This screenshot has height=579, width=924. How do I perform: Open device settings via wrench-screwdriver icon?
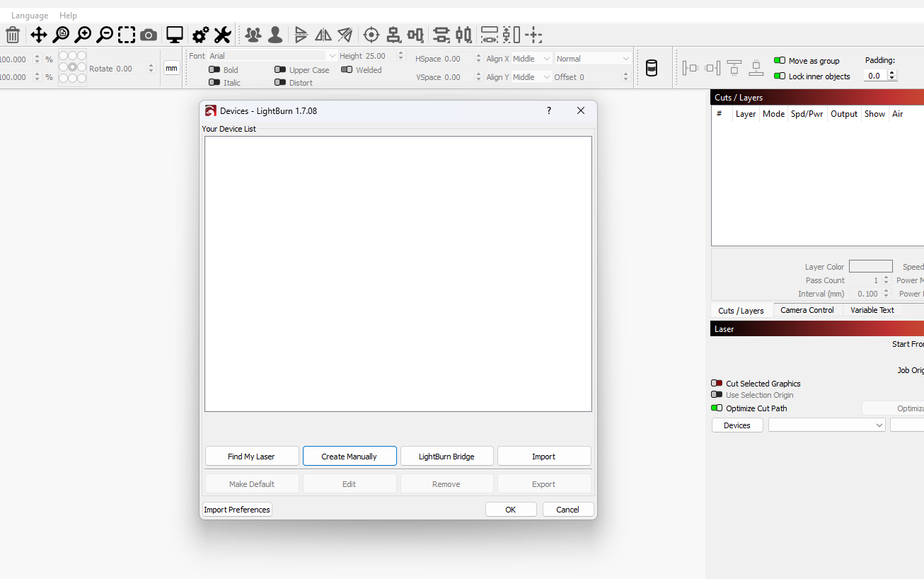(222, 35)
